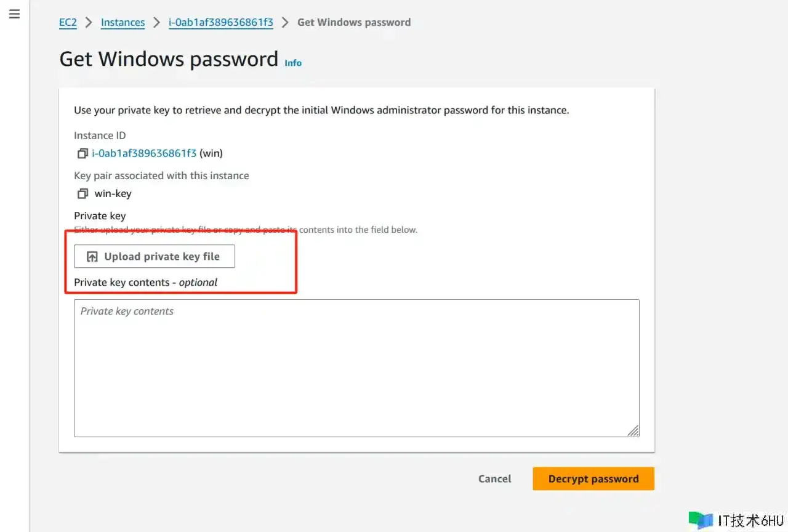Click the Get Windows password breadcrumb item
This screenshot has width=788, height=532.
pos(354,23)
